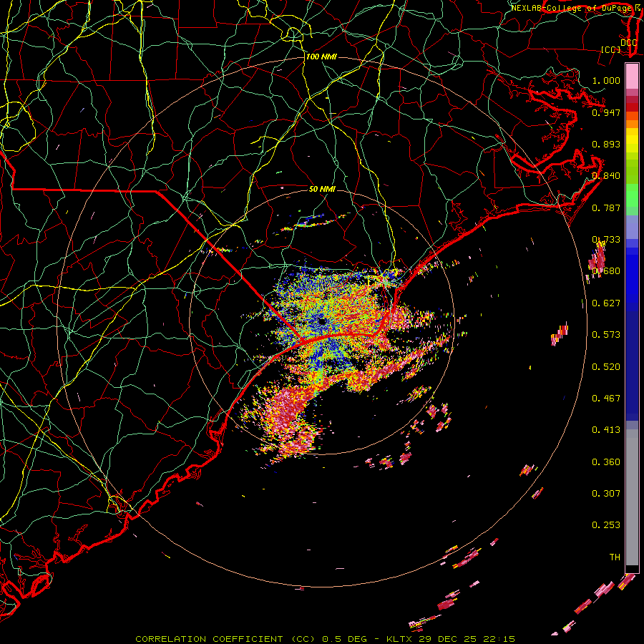
Task: Pick the bright green band of color bar
Action: tap(632, 195)
